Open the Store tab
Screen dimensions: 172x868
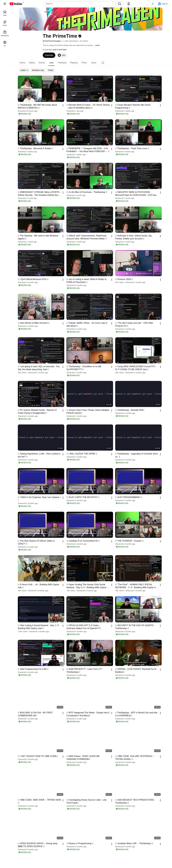94,63
